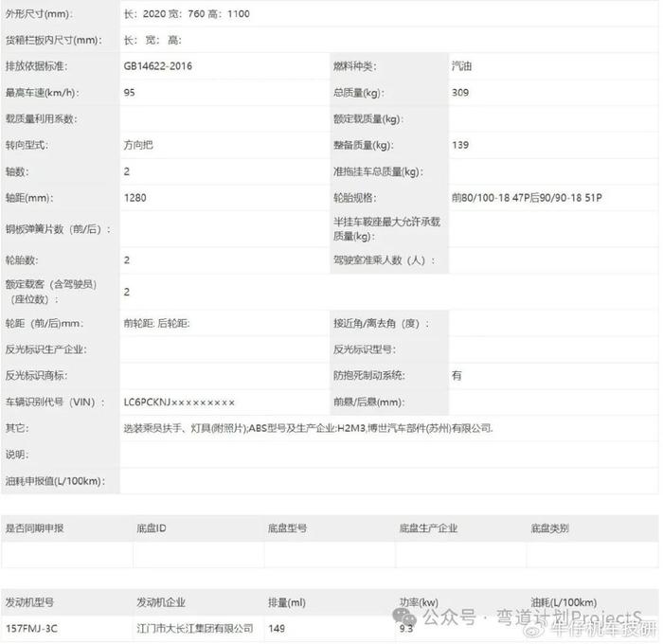Select the 半挂车鞍座最大允许承载质量(kg) label
The width and height of the screenshot is (663, 644).
(x=386, y=229)
